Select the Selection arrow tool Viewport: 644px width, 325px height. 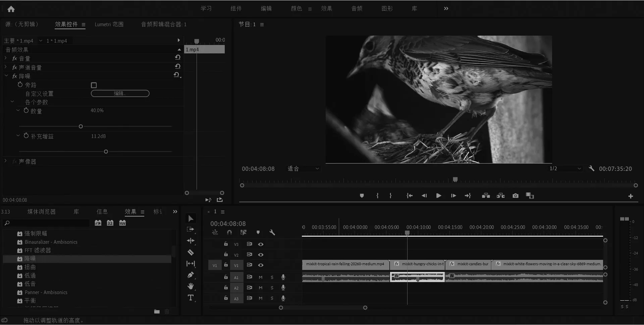[x=191, y=219]
